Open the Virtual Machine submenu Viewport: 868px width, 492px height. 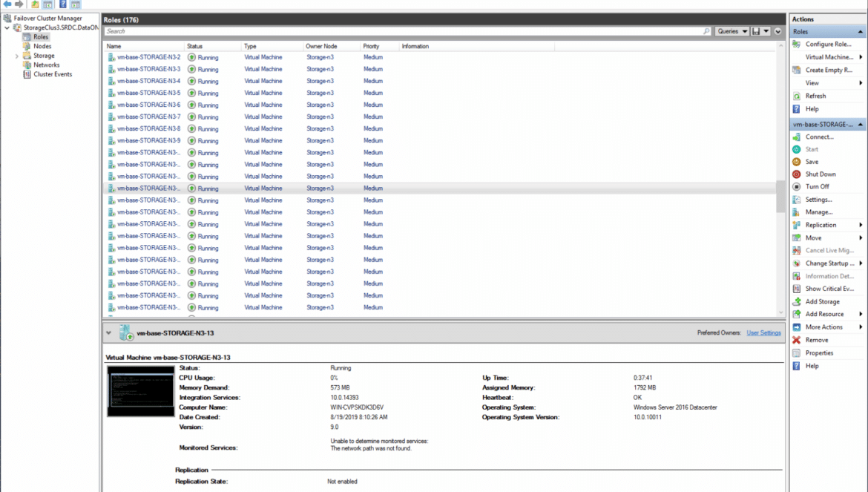[829, 57]
